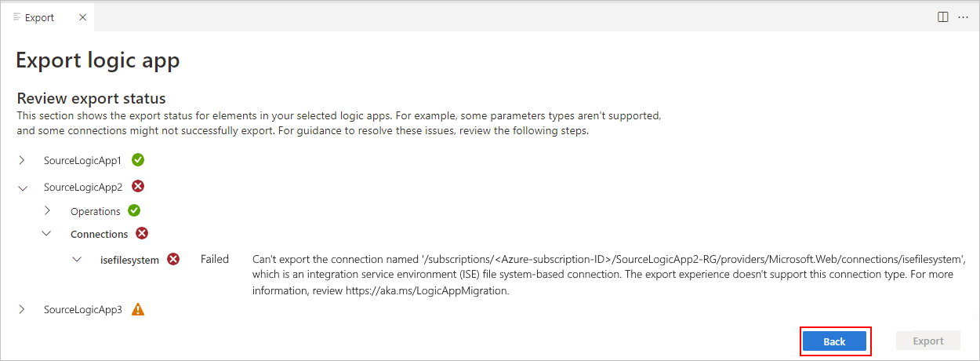Open the more actions ellipsis menu
980x361 pixels.
click(x=962, y=17)
